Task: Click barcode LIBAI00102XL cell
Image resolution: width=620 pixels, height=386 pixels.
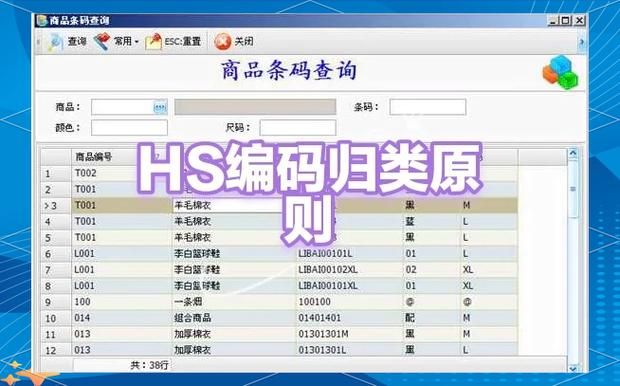Action: [x=328, y=270]
